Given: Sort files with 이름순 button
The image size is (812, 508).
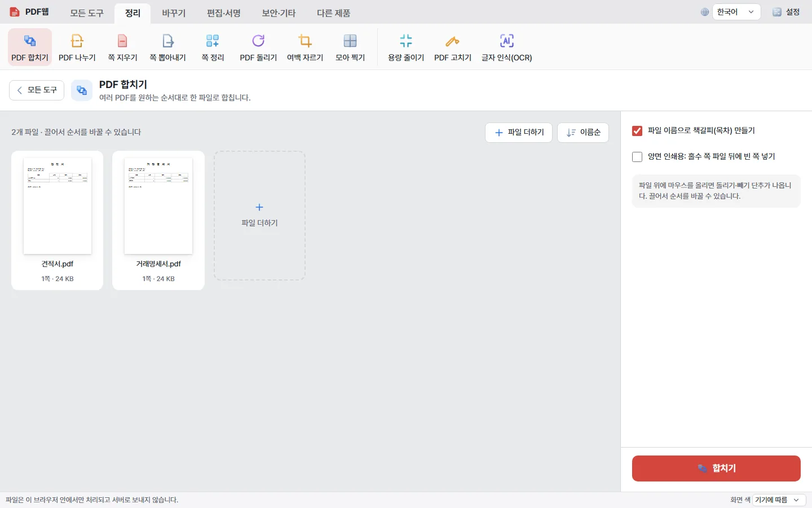Looking at the screenshot, I should 583,133.
